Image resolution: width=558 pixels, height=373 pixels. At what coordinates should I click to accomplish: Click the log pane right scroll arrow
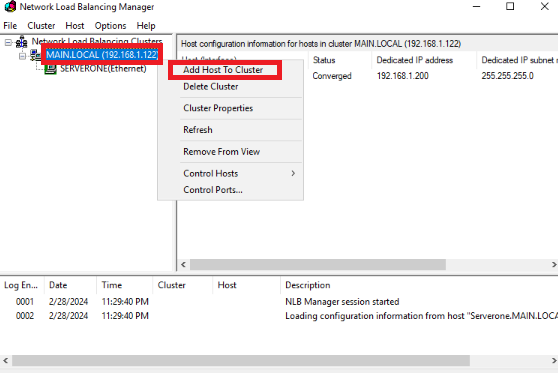pyautogui.click(x=554, y=361)
